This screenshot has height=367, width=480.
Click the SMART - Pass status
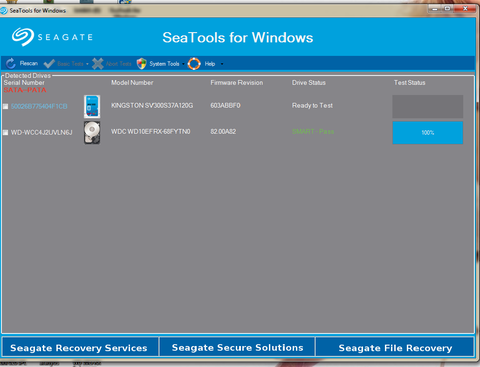click(x=313, y=131)
